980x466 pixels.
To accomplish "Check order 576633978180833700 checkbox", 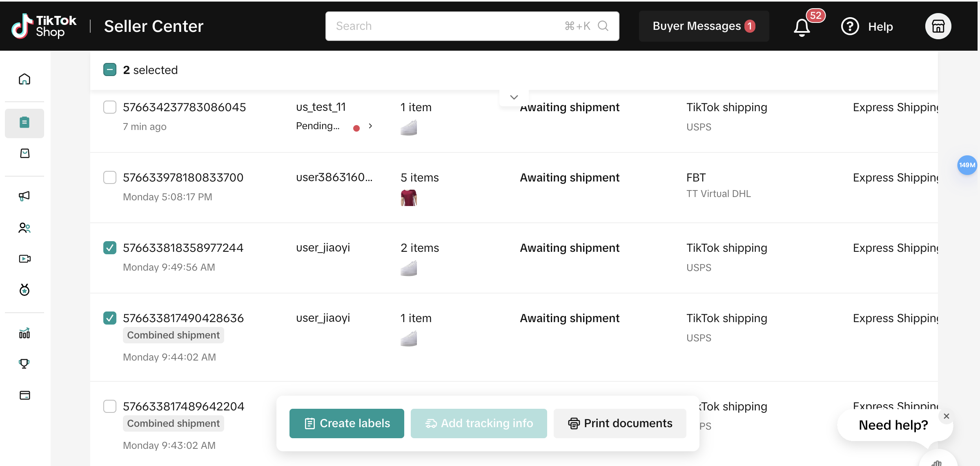I will (x=110, y=177).
